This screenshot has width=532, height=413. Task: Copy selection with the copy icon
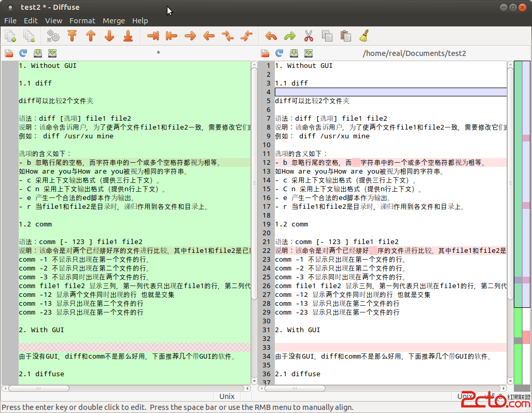coord(327,36)
